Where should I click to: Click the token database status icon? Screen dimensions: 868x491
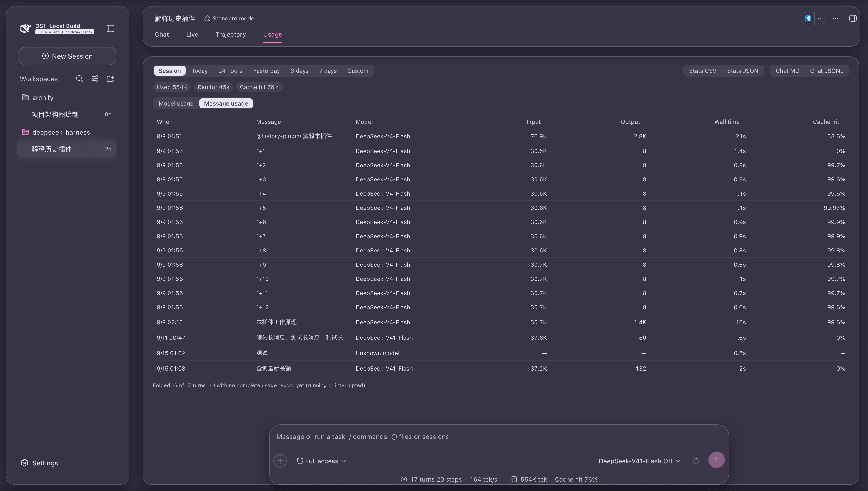(x=514, y=479)
